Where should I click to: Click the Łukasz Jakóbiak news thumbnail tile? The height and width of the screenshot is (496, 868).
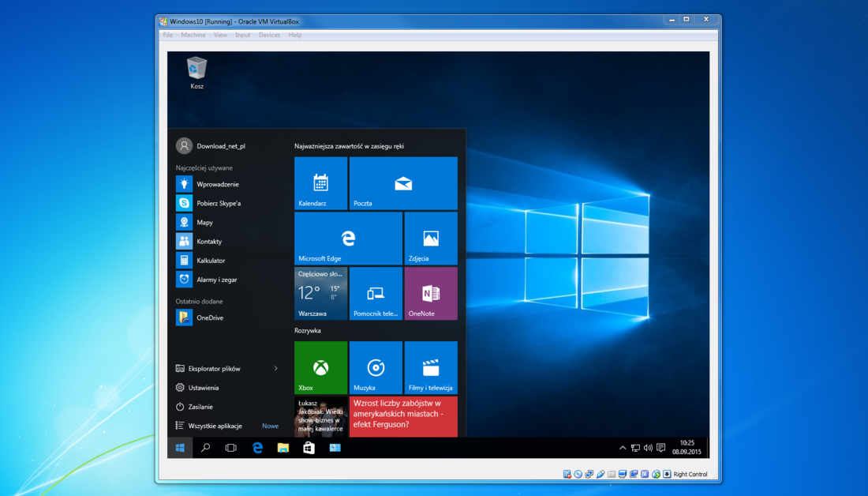pyautogui.click(x=320, y=416)
